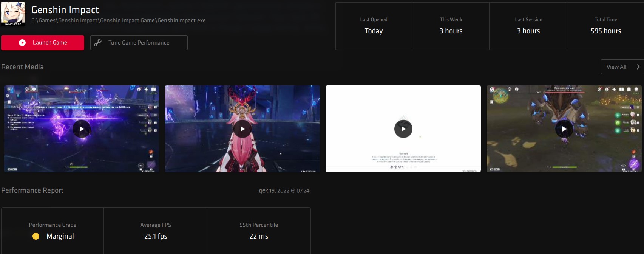Screen dimensions: 644x254
Task: Click the 95th Percentile 22 ms value
Action: pos(259,236)
